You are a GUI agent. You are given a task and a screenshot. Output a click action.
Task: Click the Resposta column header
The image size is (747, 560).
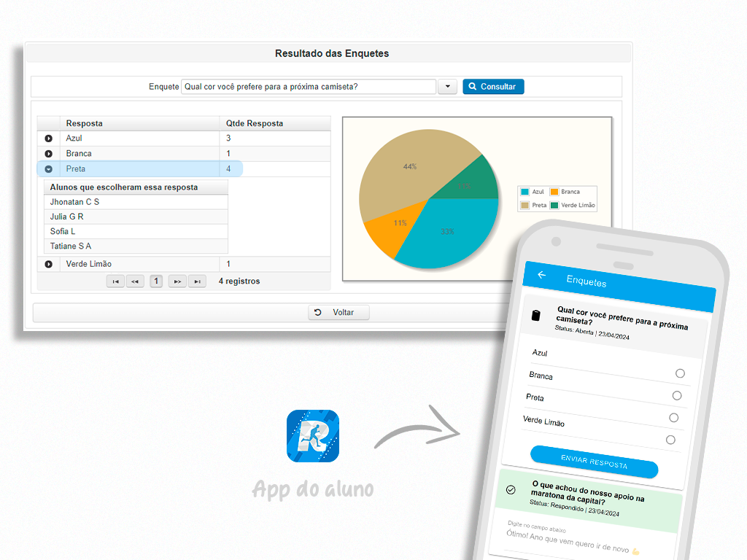coord(84,123)
